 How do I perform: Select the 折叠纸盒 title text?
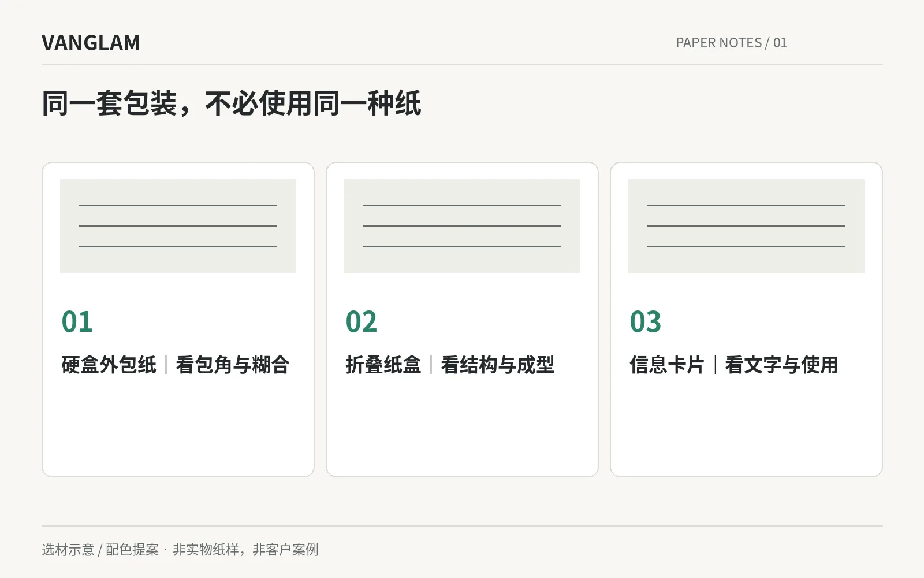coord(383,365)
